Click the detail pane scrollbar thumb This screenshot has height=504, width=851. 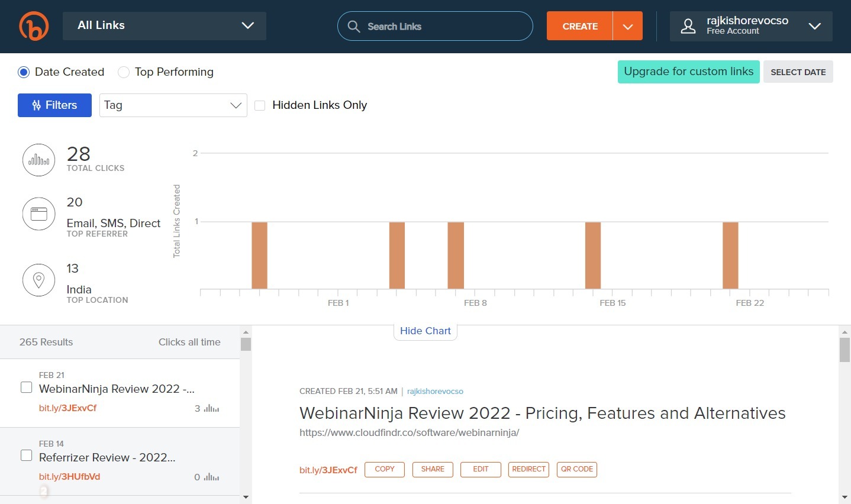coord(844,349)
